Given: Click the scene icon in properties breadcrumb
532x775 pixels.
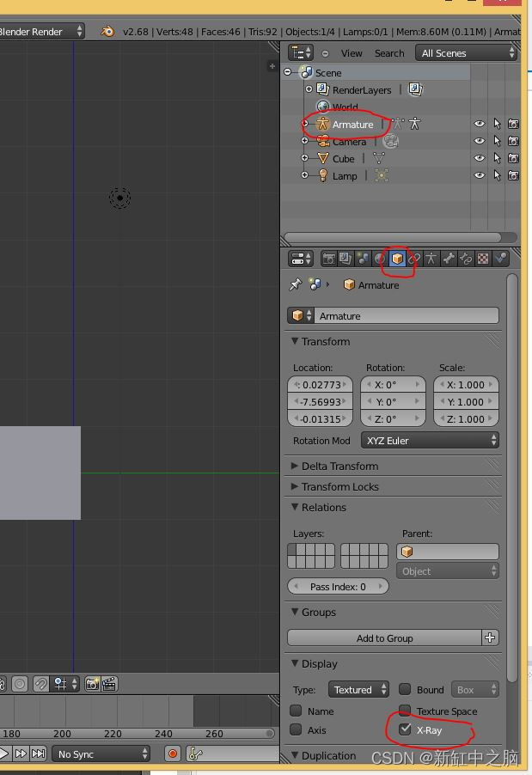Looking at the screenshot, I should [315, 284].
